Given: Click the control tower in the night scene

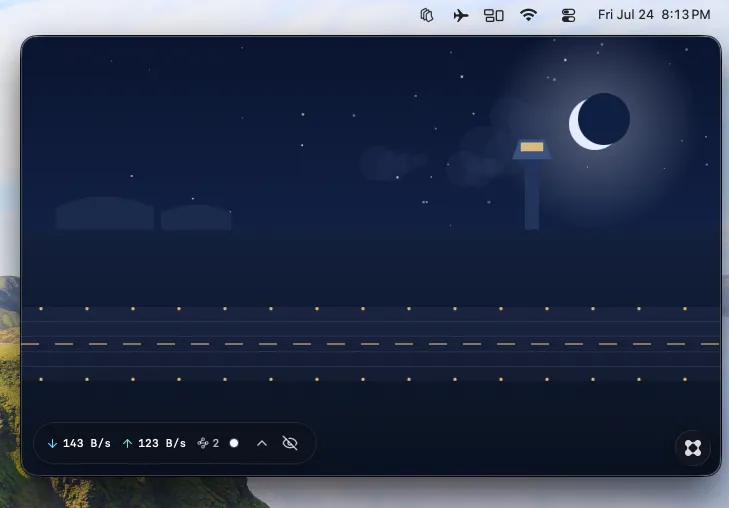Looking at the screenshot, I should [532, 185].
